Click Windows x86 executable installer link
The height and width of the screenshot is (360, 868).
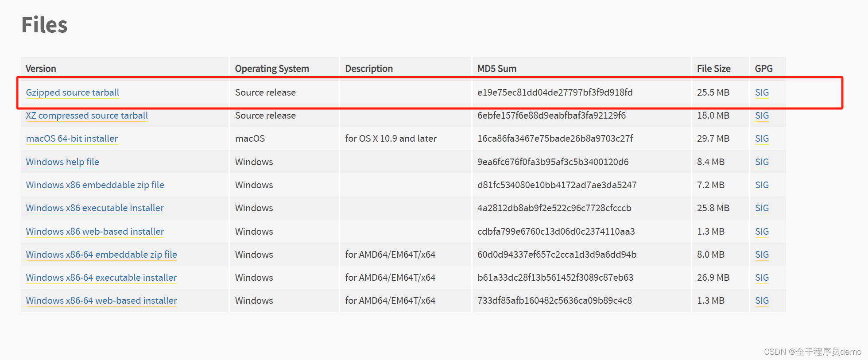click(x=95, y=208)
